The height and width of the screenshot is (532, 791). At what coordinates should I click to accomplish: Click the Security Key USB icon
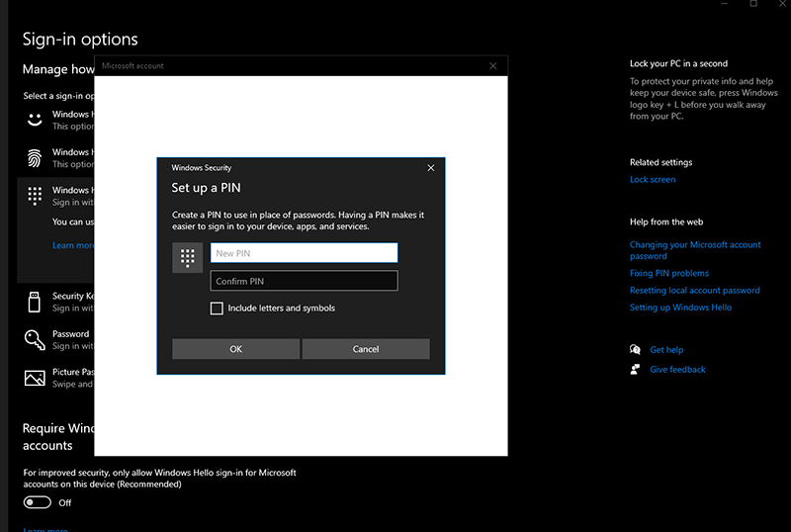point(34,302)
